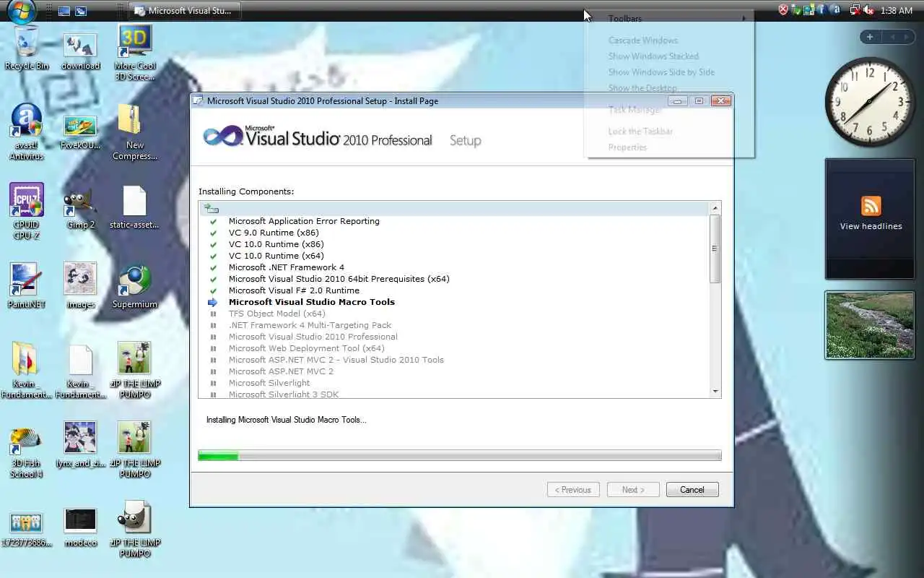Click the muted volume tray icon
Image resolution: width=924 pixels, height=578 pixels.
click(x=868, y=10)
